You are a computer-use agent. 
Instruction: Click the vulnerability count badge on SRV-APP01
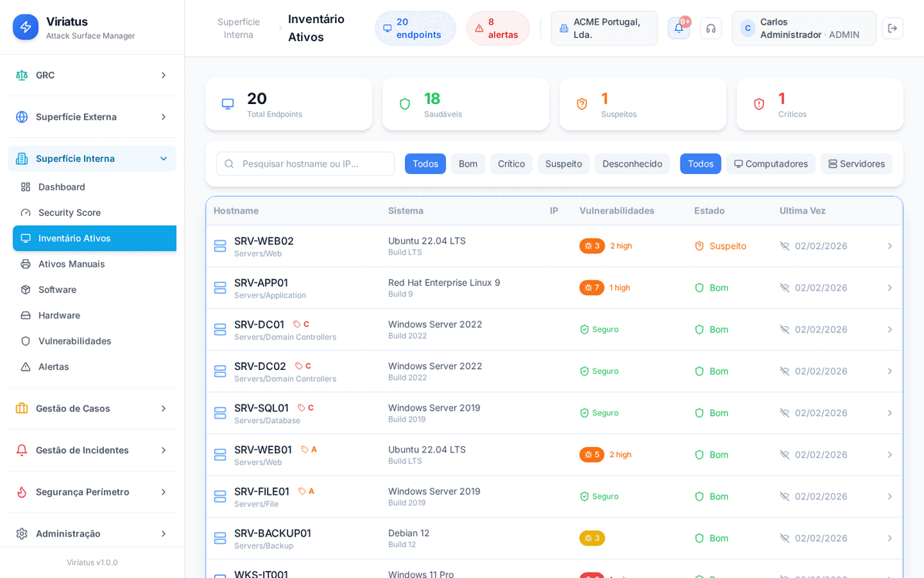tap(591, 287)
